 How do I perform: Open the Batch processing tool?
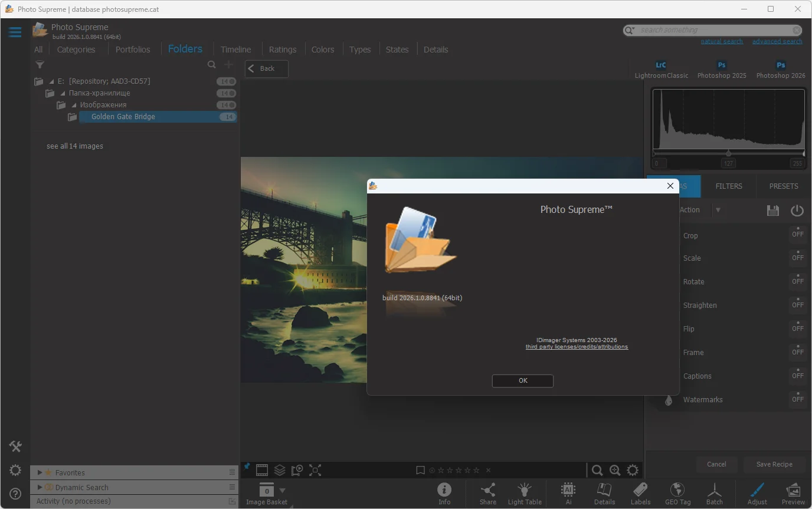(x=714, y=490)
